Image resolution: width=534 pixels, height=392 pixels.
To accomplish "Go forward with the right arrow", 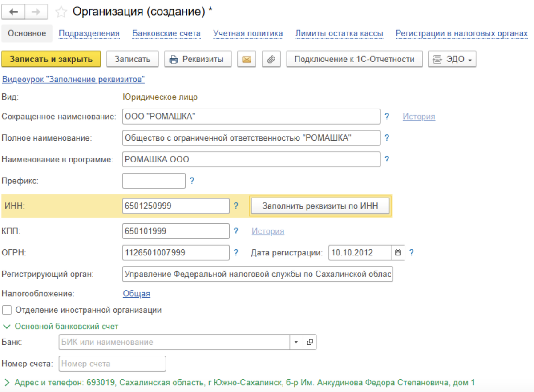I will (36, 12).
